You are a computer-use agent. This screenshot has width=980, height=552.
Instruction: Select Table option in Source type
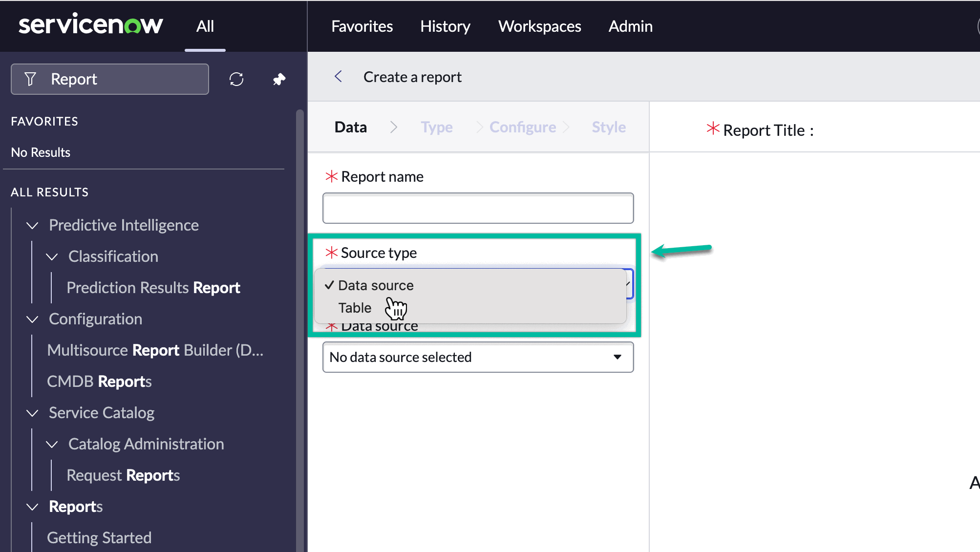pyautogui.click(x=355, y=308)
